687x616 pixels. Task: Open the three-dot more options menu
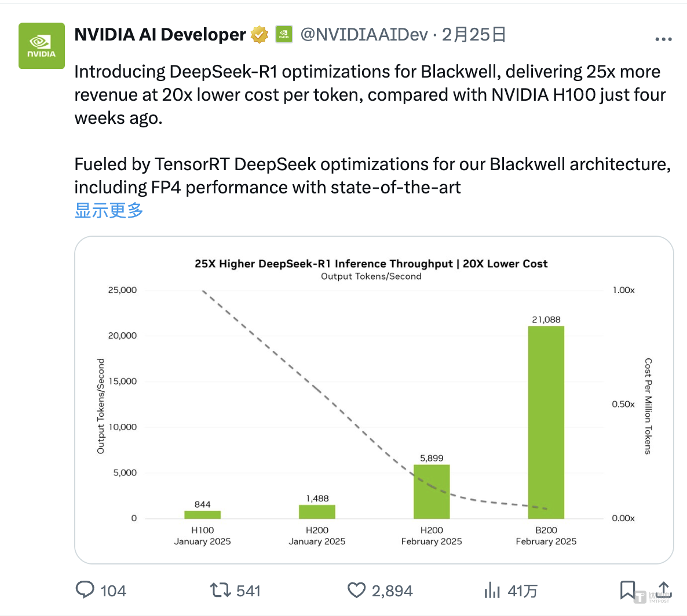click(x=663, y=39)
